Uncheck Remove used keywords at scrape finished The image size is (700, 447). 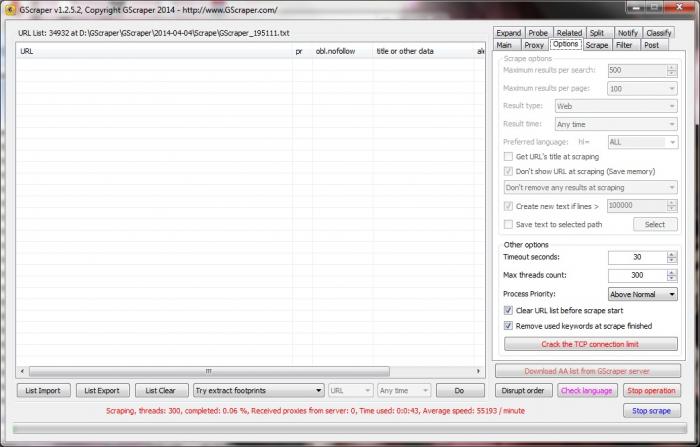pos(508,326)
